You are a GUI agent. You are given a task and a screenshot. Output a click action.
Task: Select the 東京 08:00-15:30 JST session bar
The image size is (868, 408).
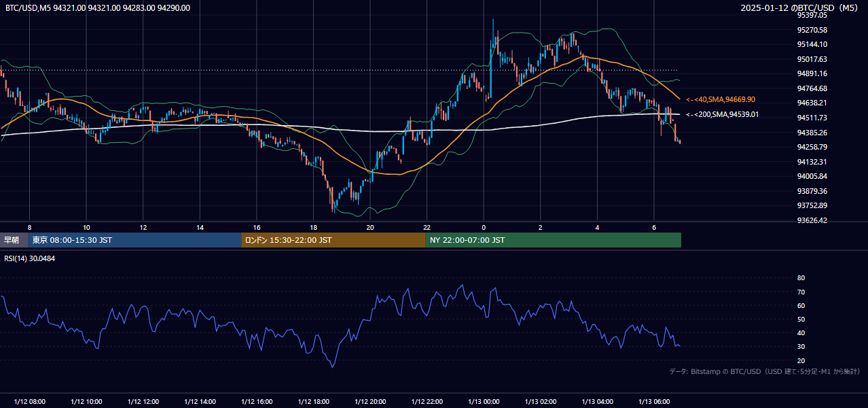pos(135,240)
